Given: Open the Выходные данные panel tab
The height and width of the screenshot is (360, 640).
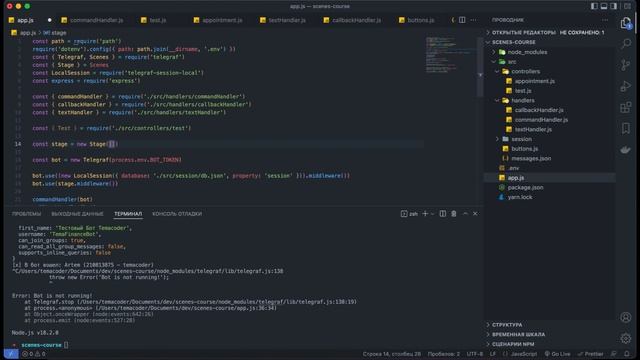Looking at the screenshot, I should [x=77, y=214].
